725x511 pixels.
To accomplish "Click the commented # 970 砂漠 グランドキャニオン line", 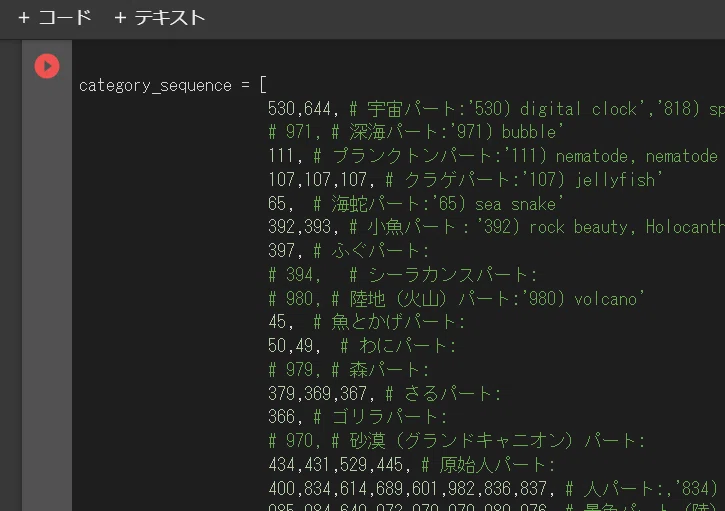I will tap(456, 441).
